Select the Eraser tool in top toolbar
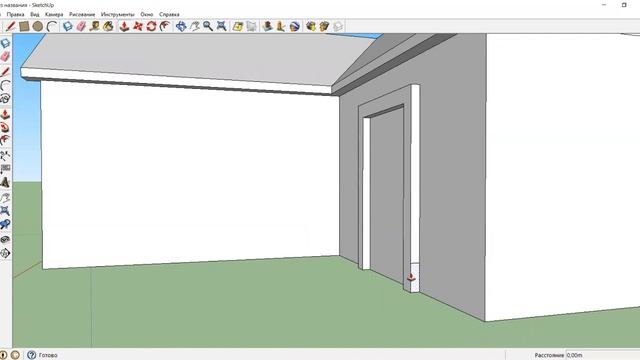Viewport: 640px width, 360px height. pyautogui.click(x=81, y=27)
